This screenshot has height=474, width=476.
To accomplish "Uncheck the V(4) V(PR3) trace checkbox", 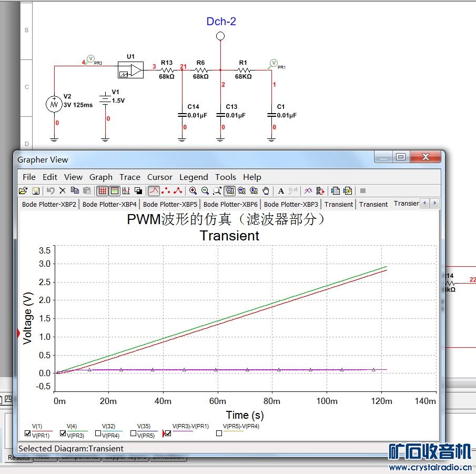I will (x=63, y=433).
